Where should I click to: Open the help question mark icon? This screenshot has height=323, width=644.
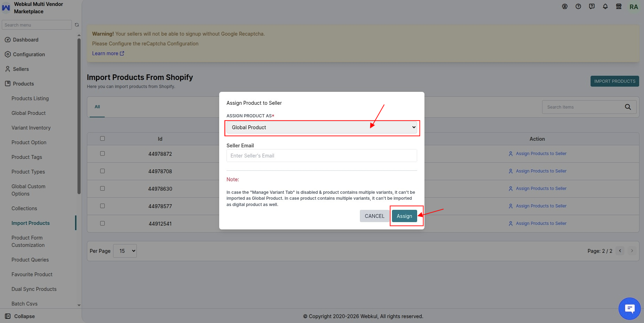point(578,6)
